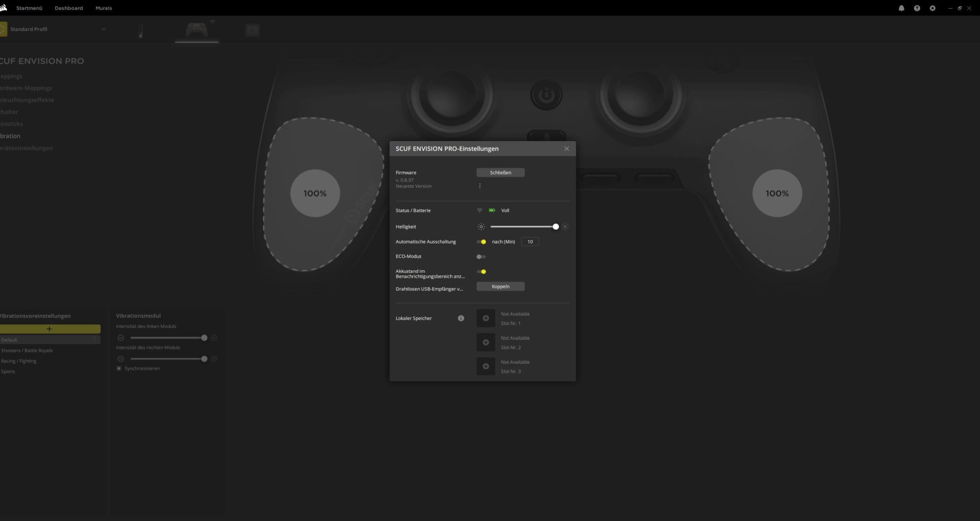Click the firmware three-dot options icon
This screenshot has height=521, width=980.
click(x=480, y=186)
